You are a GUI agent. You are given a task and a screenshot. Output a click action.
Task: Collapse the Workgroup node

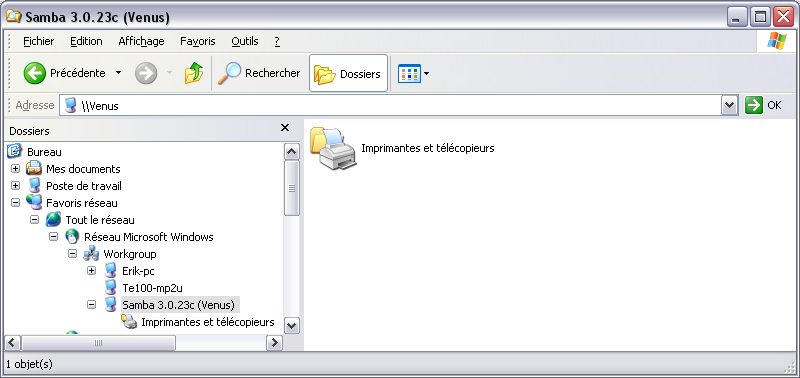pos(72,254)
